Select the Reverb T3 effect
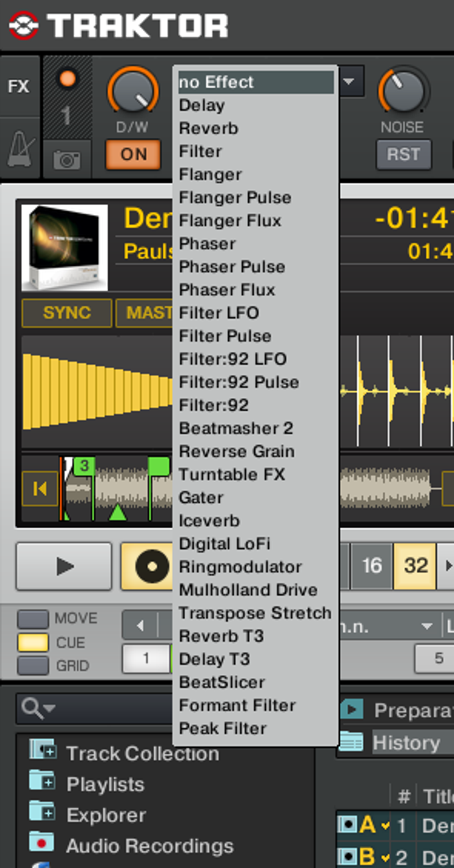Viewport: 454px width, 868px height. [x=256, y=636]
